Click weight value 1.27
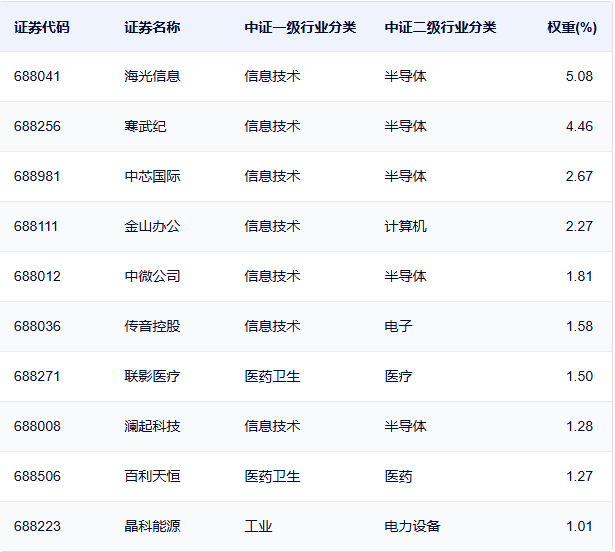 (579, 476)
